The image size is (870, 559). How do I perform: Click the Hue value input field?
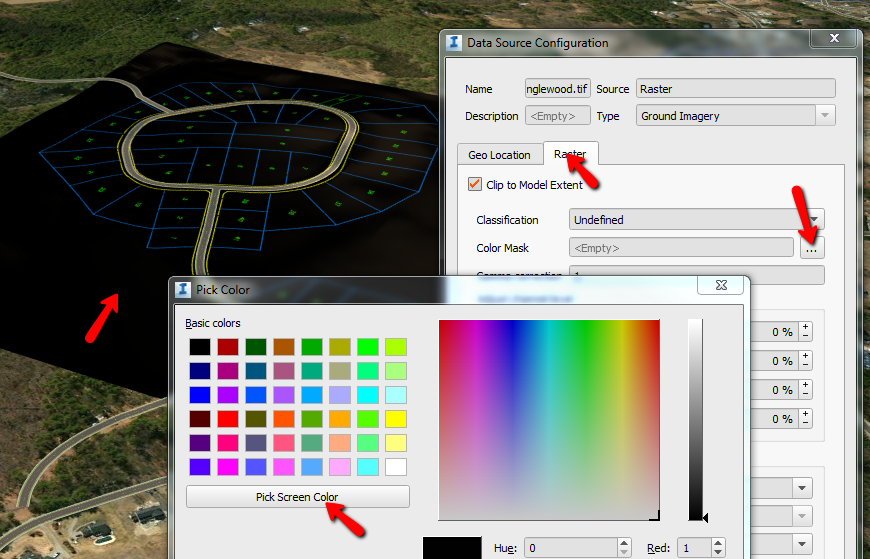570,548
